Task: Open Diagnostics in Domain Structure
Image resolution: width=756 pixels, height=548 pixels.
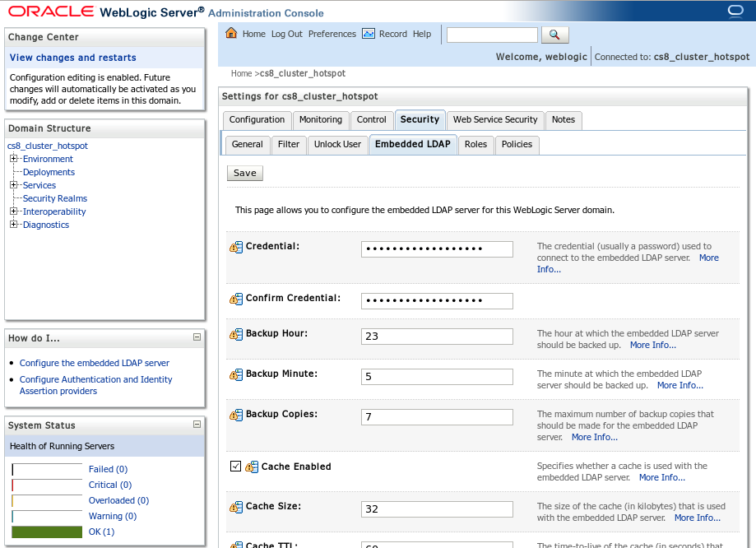Action: point(46,225)
